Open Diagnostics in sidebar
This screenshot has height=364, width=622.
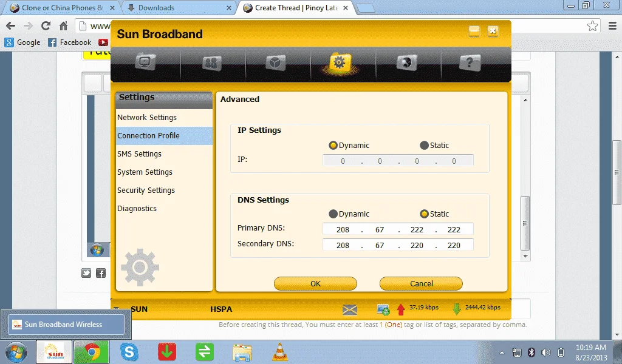[164, 209]
